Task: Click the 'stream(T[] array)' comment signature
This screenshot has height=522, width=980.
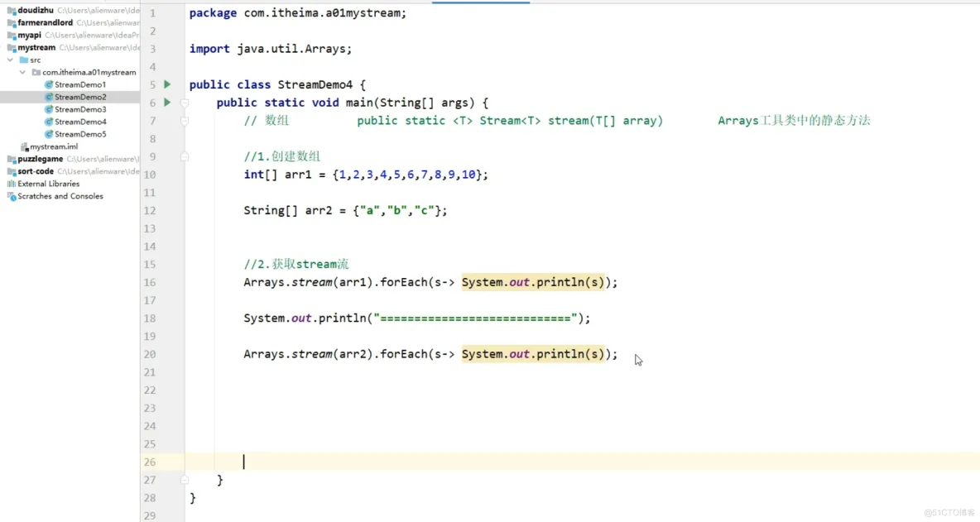Action: point(606,121)
